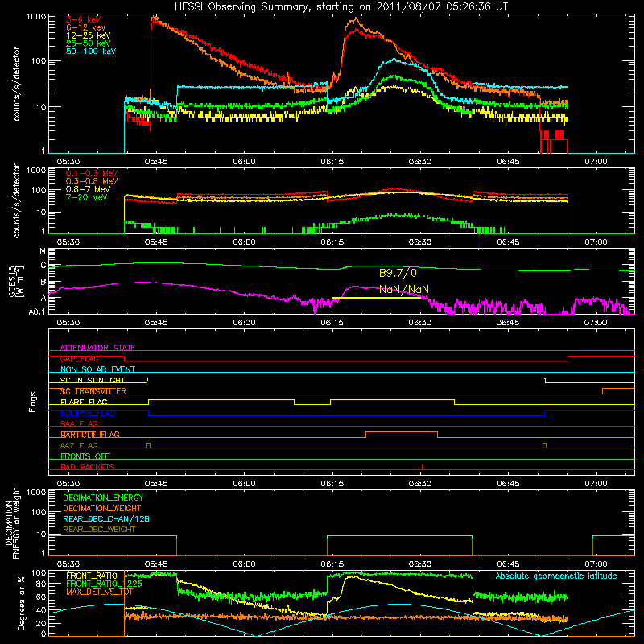
Task: Click the Flags axis title
Action: pos(33,402)
